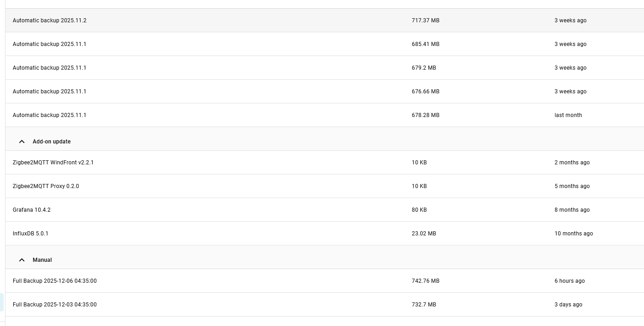Click the Add-on update group header label
Viewport: 644px width, 326px height.
[51, 142]
